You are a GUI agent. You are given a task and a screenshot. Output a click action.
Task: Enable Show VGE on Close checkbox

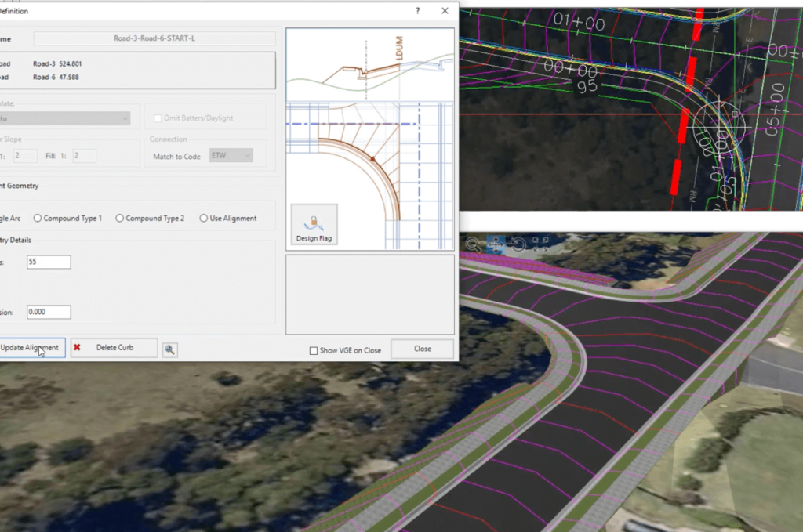coord(314,350)
